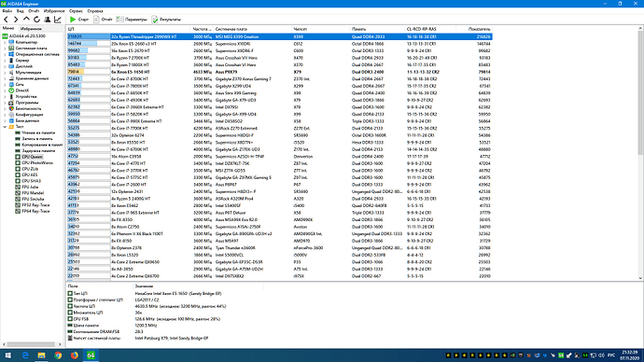
Task: Select the FPU Julia benchmark icon
Action: pos(18,187)
